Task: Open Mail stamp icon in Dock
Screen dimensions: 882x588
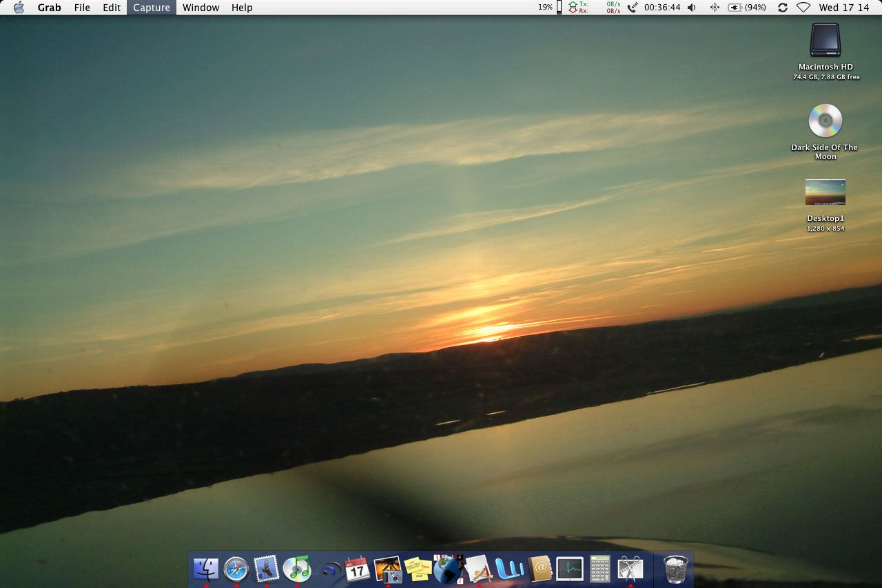Action: [x=267, y=569]
